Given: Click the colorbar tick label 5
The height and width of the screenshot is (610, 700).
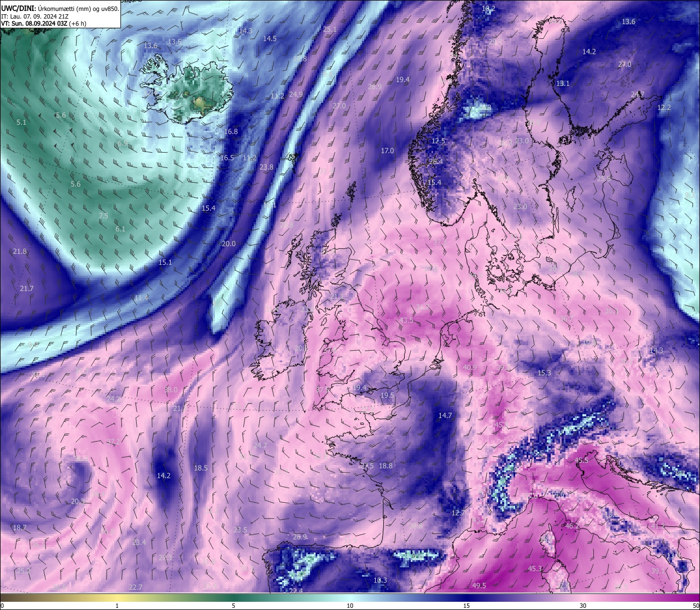Looking at the screenshot, I should pyautogui.click(x=234, y=606).
